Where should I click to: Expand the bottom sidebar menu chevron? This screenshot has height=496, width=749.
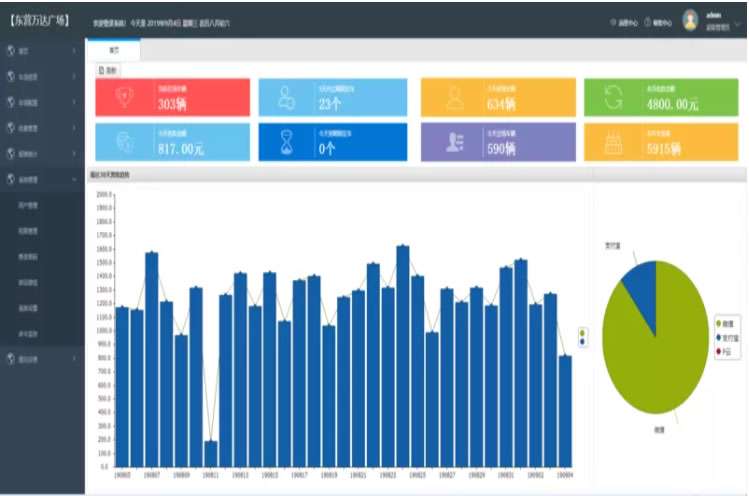pyautogui.click(x=74, y=359)
